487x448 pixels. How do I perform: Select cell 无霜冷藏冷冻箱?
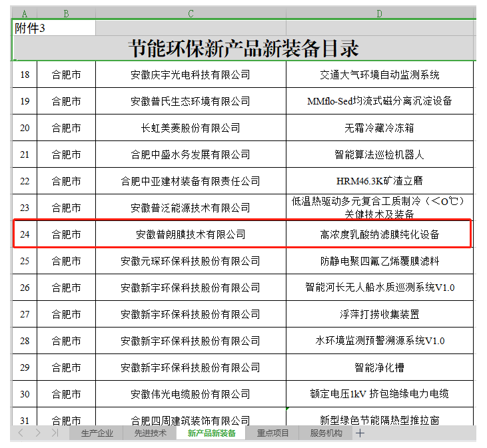coord(380,128)
